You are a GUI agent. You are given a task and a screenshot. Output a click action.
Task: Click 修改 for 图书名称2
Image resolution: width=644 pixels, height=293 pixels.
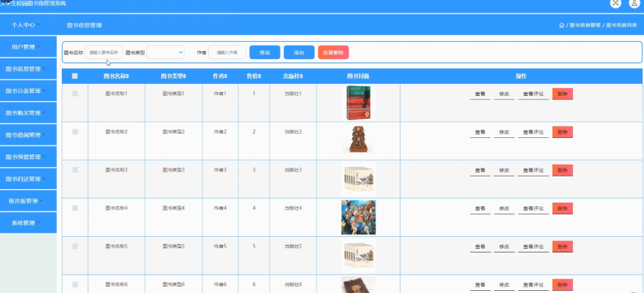(504, 132)
